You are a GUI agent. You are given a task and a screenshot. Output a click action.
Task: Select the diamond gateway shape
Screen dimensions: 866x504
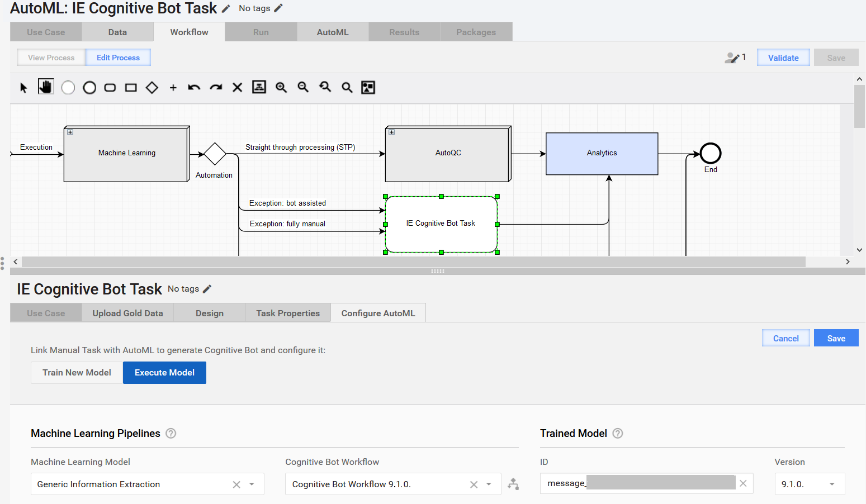[x=152, y=88]
